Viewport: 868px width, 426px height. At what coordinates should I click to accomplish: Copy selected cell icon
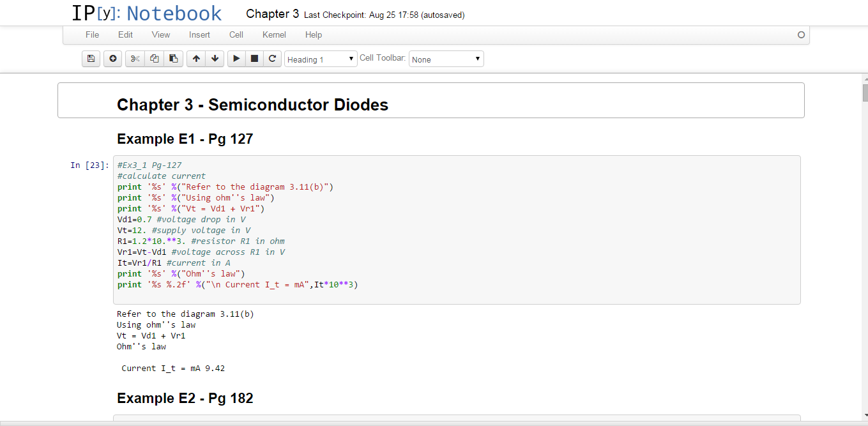point(154,59)
